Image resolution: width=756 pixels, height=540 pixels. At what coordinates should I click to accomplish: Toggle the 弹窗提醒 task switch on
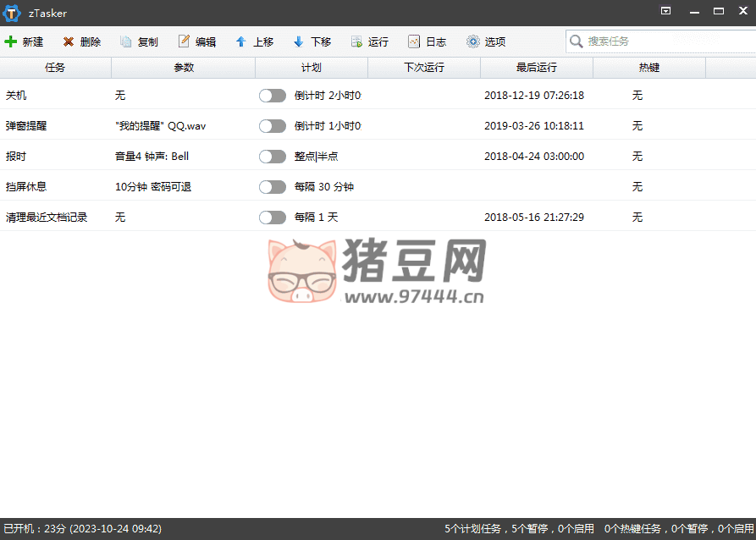pyautogui.click(x=272, y=126)
